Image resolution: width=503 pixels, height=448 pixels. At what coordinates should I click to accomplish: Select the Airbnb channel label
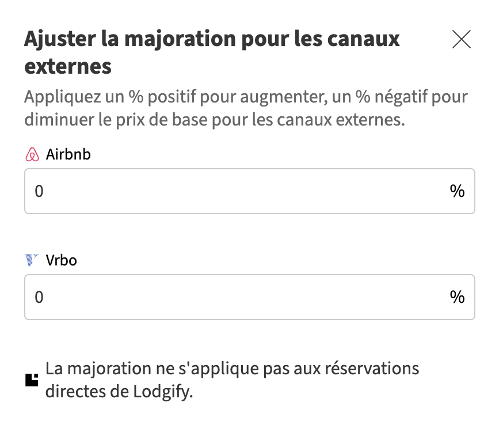click(68, 155)
